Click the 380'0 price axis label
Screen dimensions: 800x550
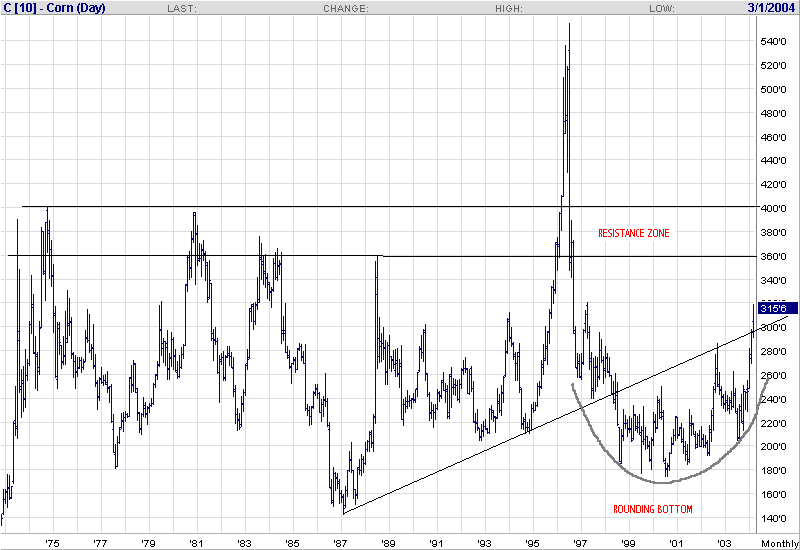773,233
